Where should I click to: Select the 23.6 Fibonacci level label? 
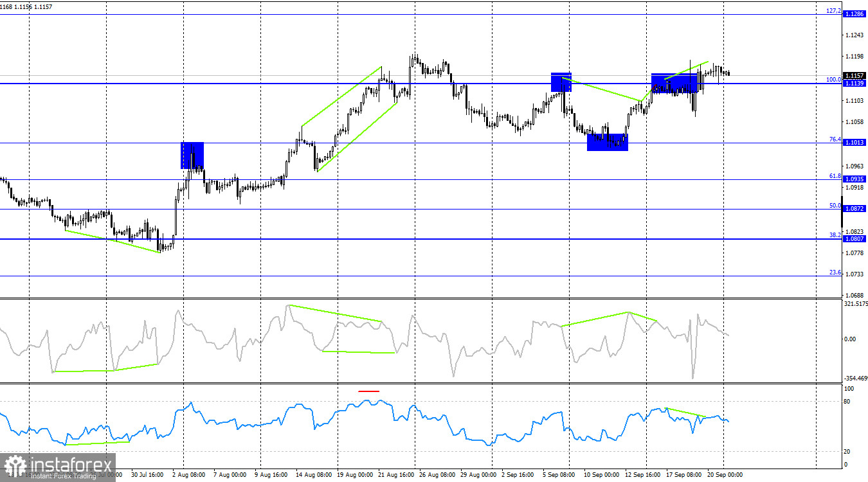835,272
